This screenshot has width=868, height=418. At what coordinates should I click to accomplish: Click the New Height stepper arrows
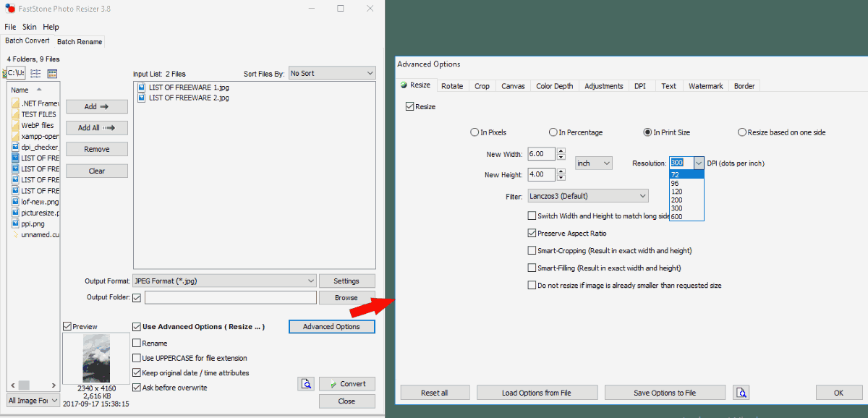tap(561, 174)
